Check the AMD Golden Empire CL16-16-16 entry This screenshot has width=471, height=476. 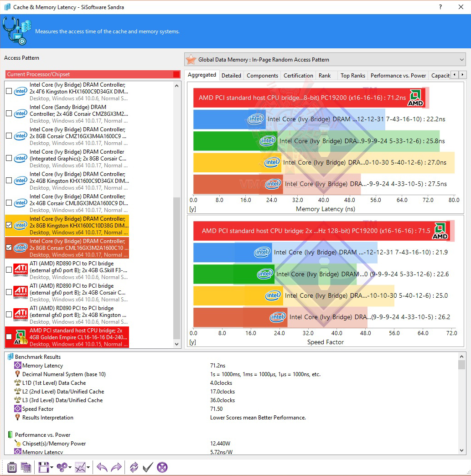click(9, 337)
